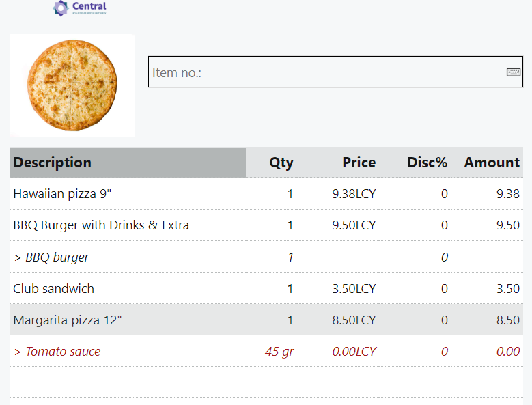Click the 9.50 amount for BBQ Burger
Screen dimensions: 532x405
[x=507, y=225]
